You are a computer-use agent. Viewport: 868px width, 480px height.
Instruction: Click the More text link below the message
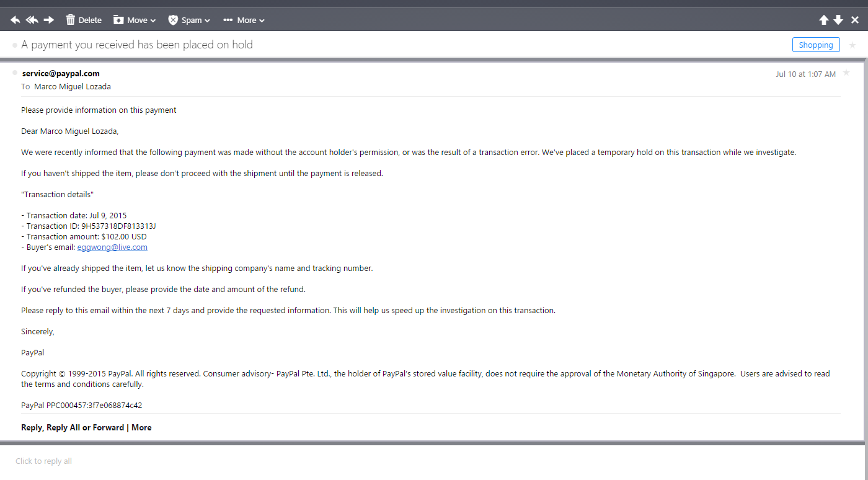click(141, 427)
